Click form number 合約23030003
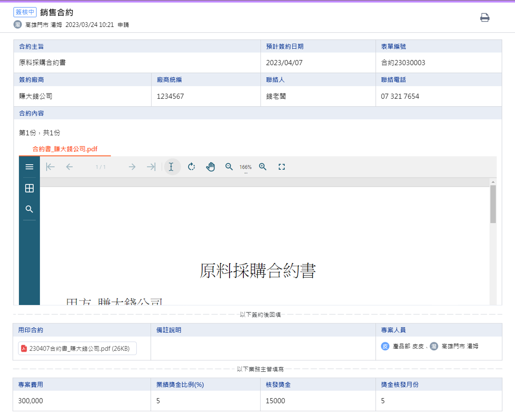 403,63
